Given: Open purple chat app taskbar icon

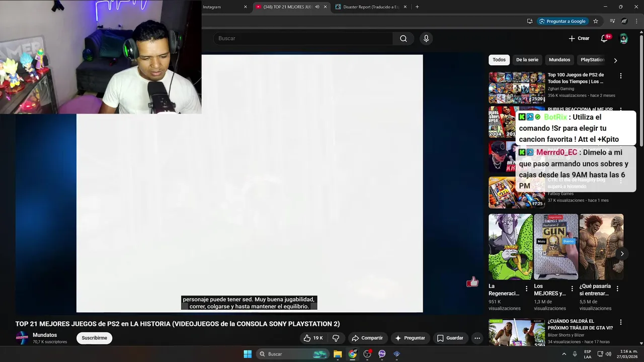Looking at the screenshot, I should tap(382, 354).
